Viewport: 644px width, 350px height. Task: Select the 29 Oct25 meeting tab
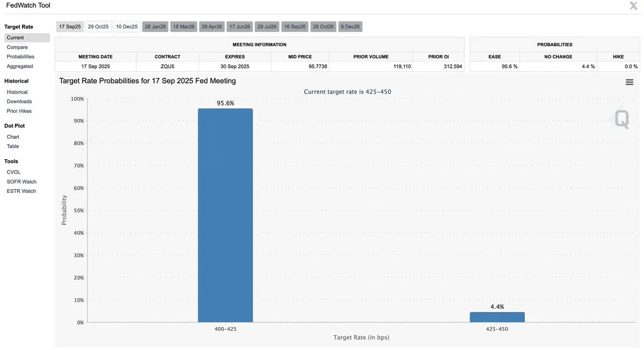(x=98, y=27)
